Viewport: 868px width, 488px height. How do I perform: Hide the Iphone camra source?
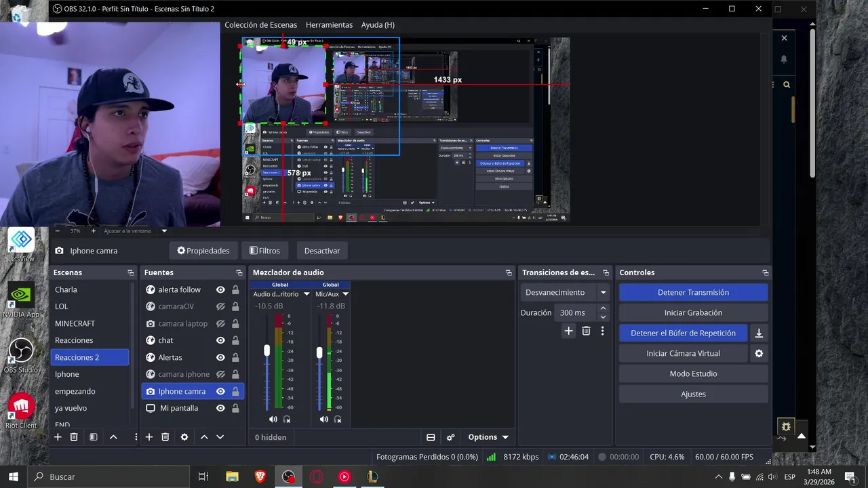click(220, 391)
